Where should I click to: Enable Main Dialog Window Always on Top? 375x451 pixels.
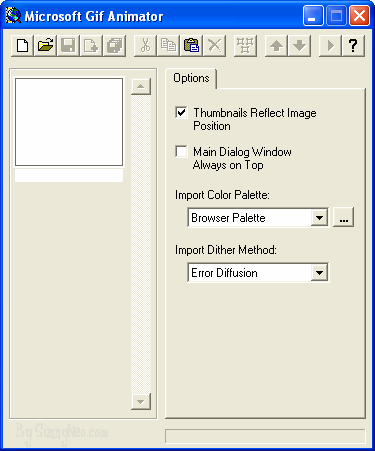(x=181, y=152)
